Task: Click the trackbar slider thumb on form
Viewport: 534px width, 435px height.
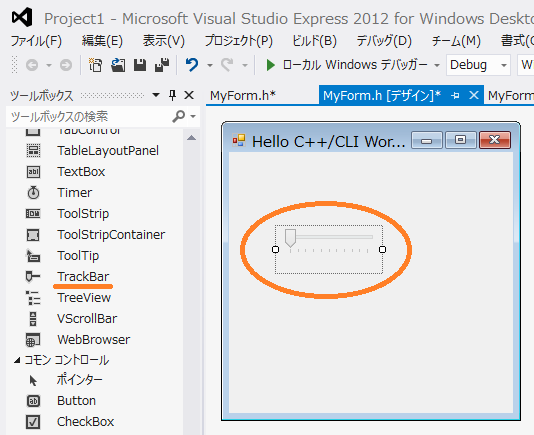Action: 290,237
